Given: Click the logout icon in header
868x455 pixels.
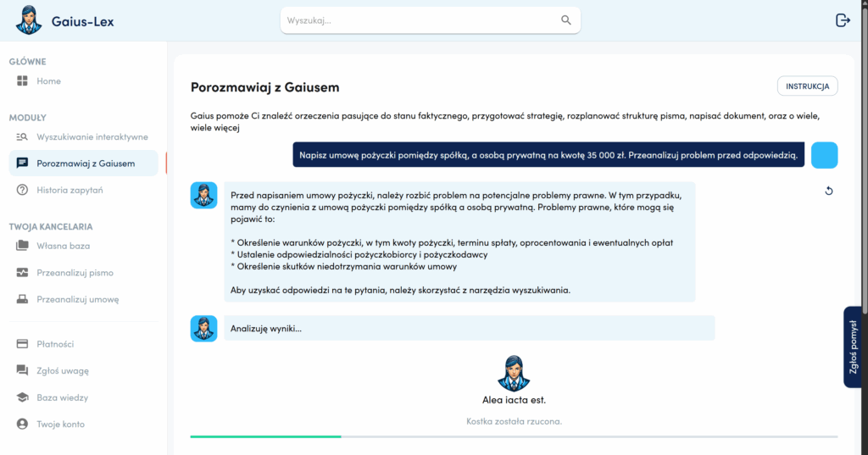Looking at the screenshot, I should coord(843,20).
